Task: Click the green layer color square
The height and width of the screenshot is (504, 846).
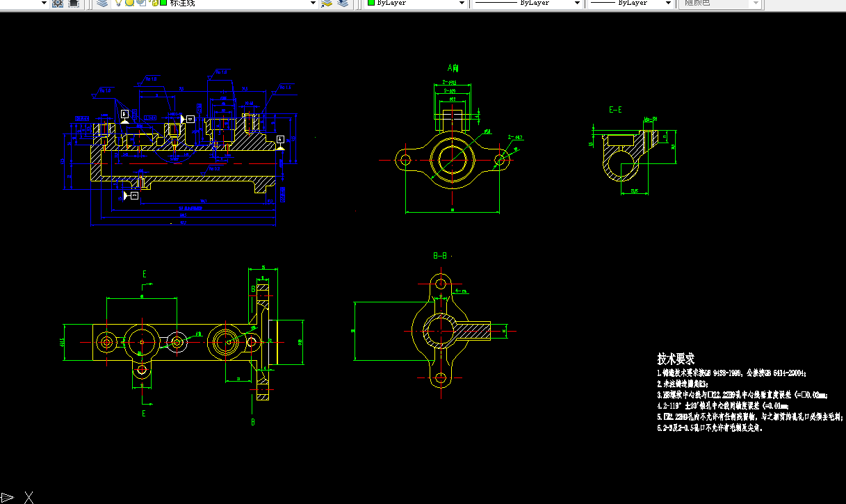Action: tap(163, 3)
